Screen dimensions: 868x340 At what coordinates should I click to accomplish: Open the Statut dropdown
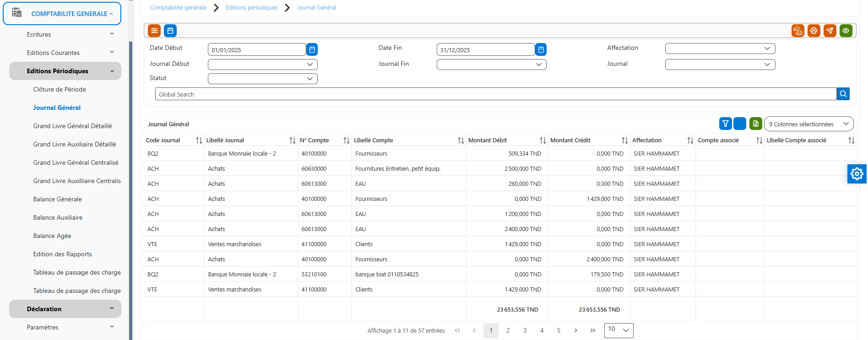coord(263,79)
